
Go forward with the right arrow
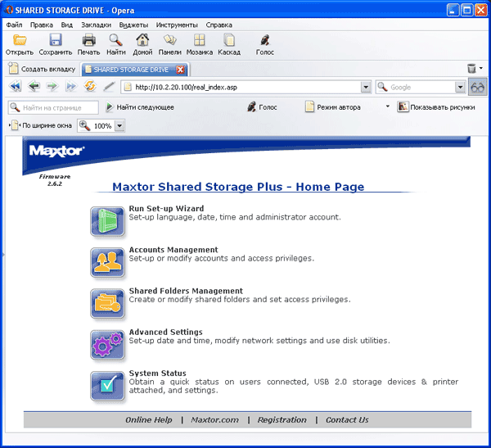[52, 86]
